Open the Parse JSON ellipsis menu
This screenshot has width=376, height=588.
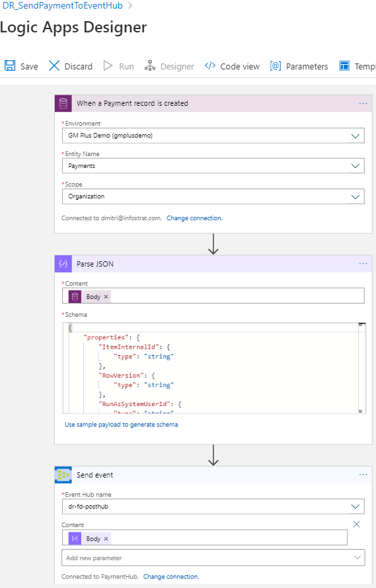pos(363,264)
